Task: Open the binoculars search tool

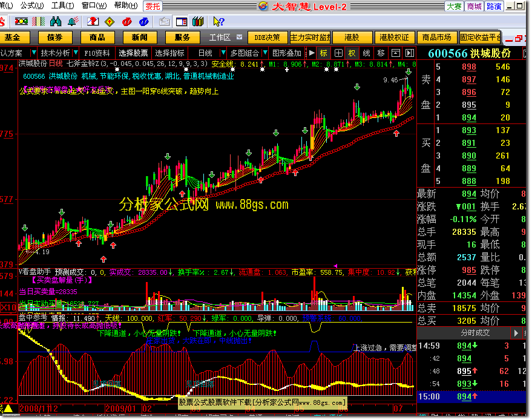Action: pos(56,22)
